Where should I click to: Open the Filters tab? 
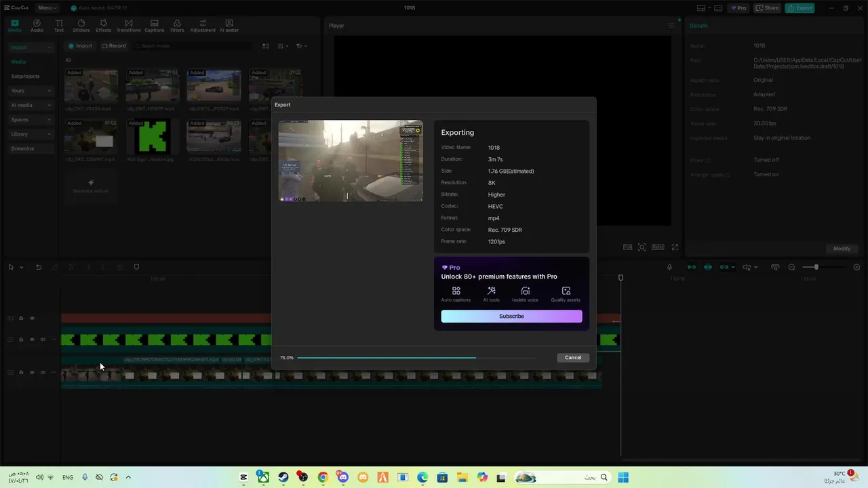click(177, 26)
